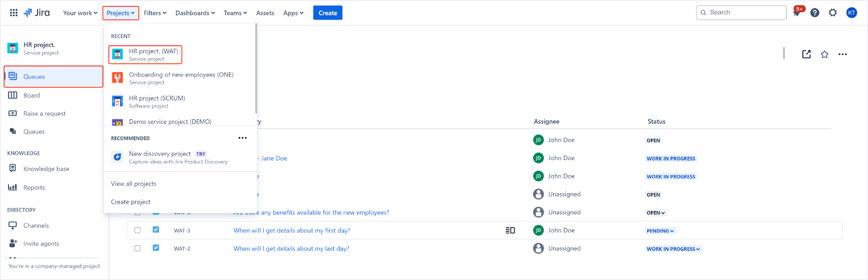Sort by the Status column header
Viewport: 868px width, 280px height.
click(656, 122)
